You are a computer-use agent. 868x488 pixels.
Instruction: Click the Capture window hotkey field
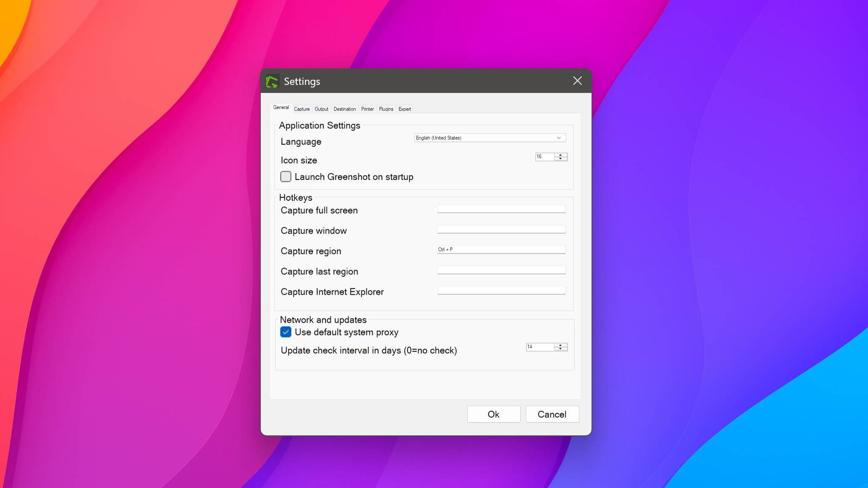coord(501,229)
